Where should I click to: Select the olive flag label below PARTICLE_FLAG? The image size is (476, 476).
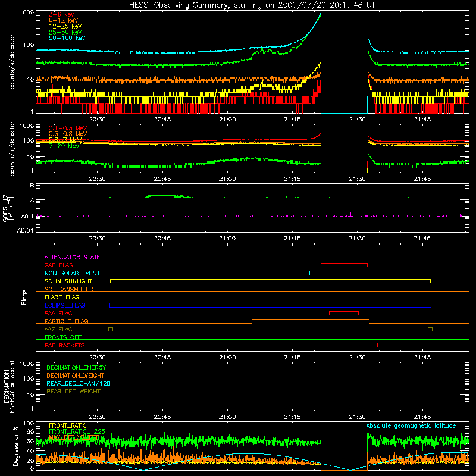pyautogui.click(x=58, y=329)
